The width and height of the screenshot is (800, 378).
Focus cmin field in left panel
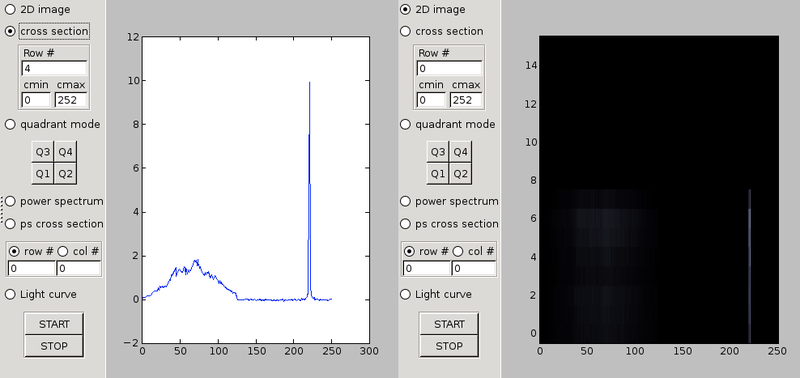tap(36, 100)
